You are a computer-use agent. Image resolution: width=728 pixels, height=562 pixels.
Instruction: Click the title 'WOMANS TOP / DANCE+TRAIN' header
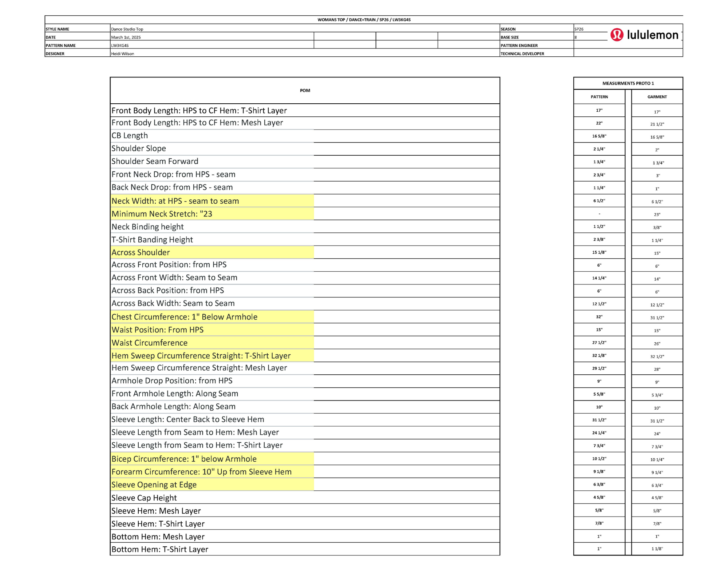pyautogui.click(x=364, y=20)
